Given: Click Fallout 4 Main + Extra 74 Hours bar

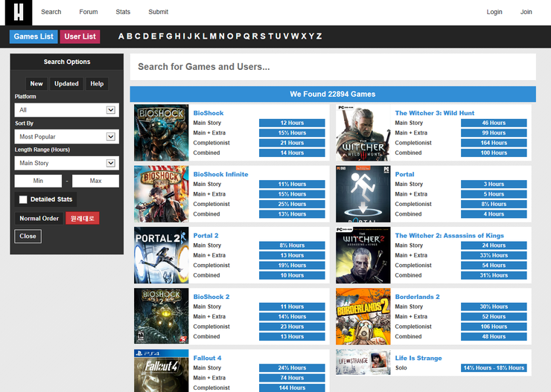Looking at the screenshot, I should 292,378.
